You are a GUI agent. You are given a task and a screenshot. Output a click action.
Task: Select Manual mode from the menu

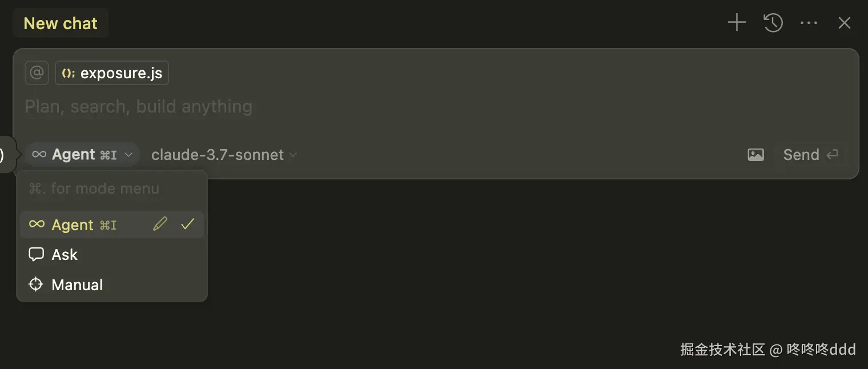tap(77, 284)
